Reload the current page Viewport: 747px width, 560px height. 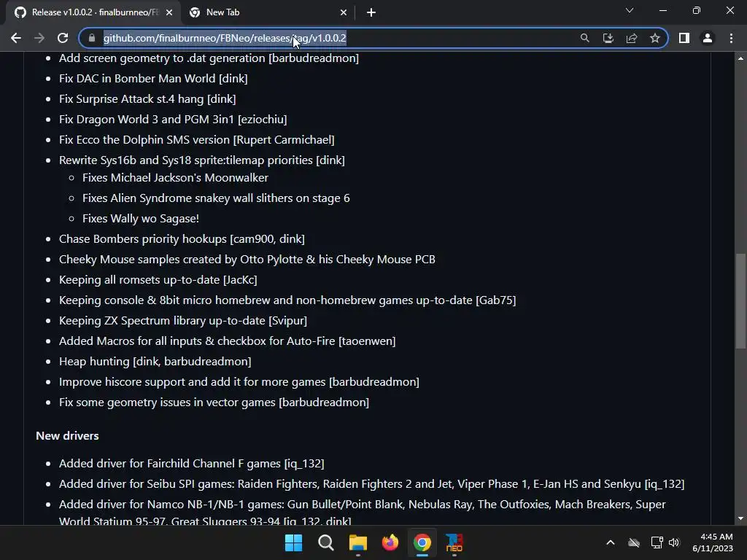tap(63, 38)
